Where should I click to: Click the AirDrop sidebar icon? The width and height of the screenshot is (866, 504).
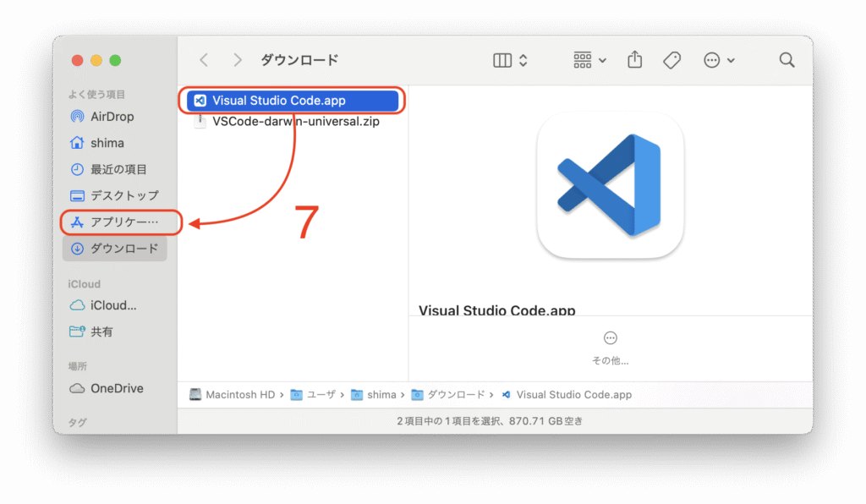click(77, 117)
